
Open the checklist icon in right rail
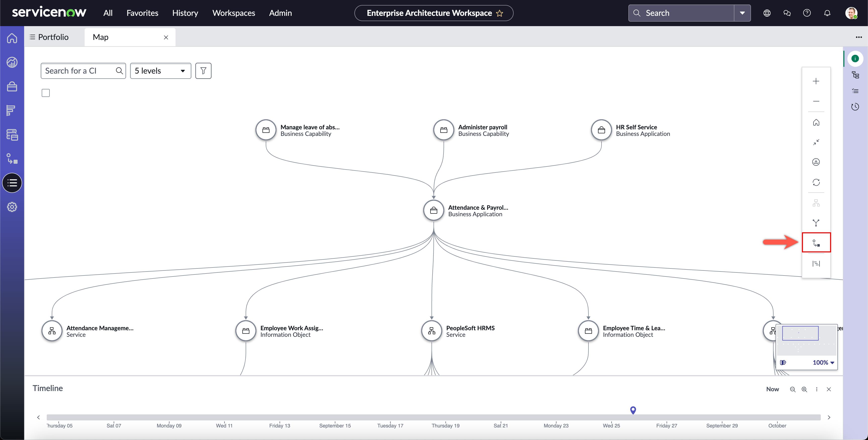click(x=855, y=91)
